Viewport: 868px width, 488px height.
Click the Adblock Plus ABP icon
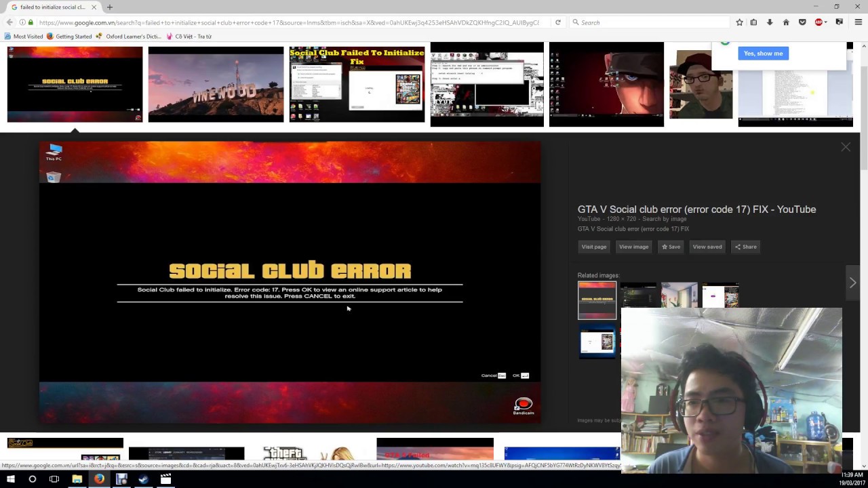pyautogui.click(x=818, y=22)
